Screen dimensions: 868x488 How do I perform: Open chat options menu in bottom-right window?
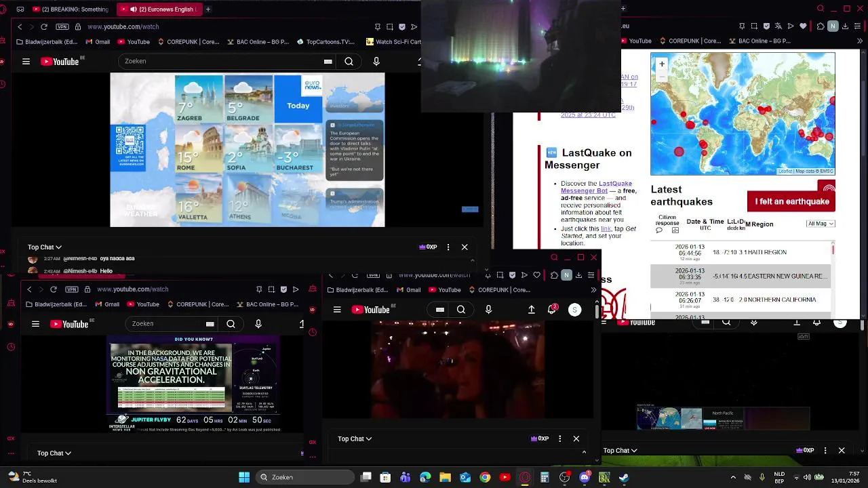coord(825,451)
